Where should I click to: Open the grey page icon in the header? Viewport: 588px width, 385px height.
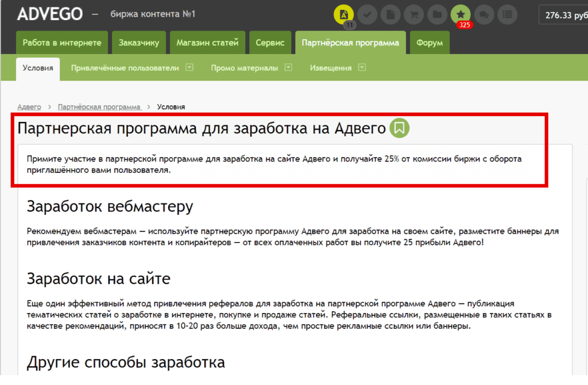(x=390, y=14)
